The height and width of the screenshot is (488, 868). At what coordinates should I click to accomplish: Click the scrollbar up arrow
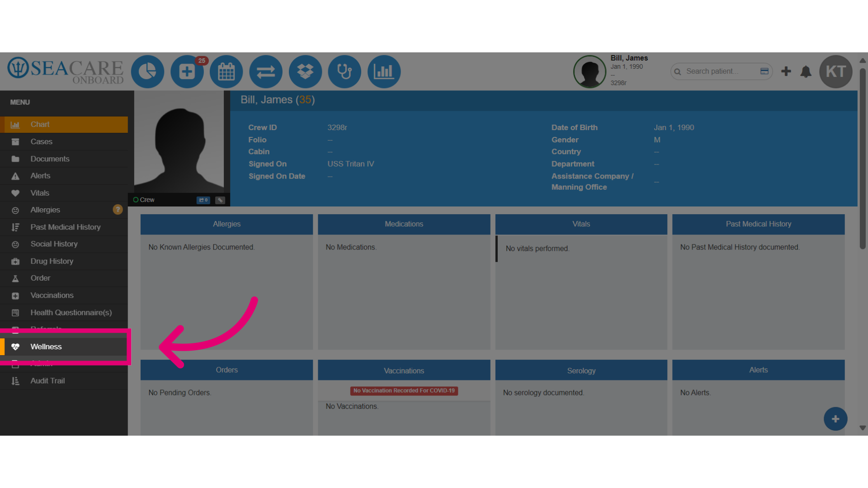[x=863, y=60]
